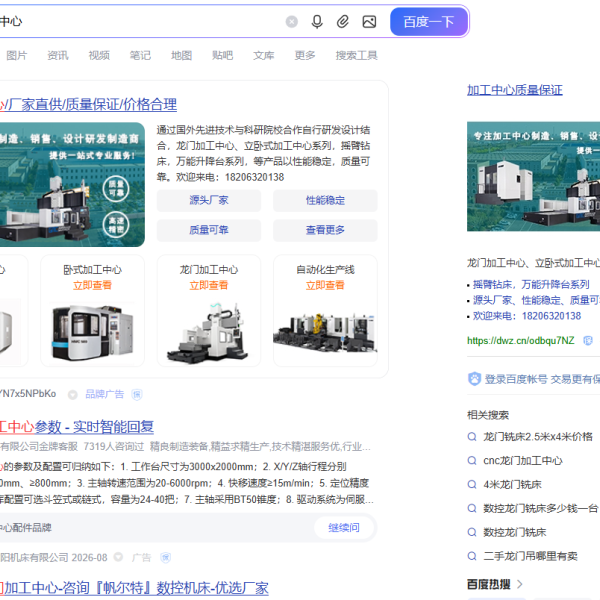Open 搜索工具 options
Viewport: 600px width, 600px height.
click(x=357, y=55)
